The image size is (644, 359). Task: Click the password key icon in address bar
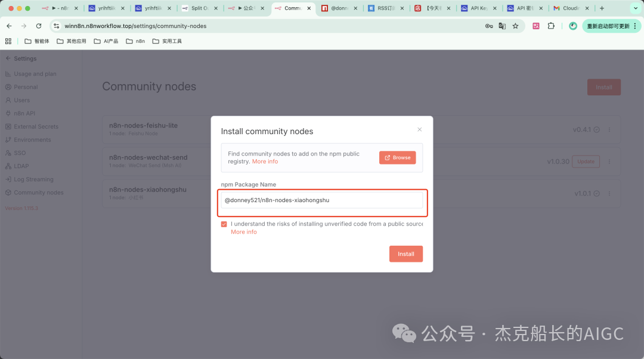489,26
